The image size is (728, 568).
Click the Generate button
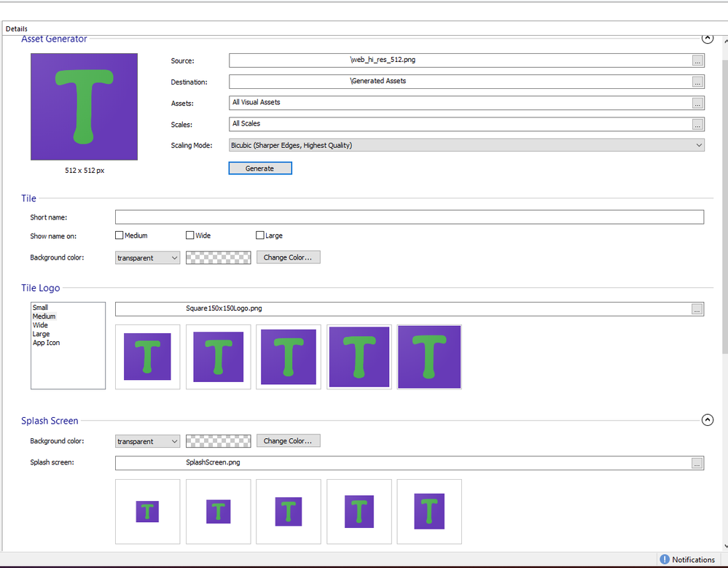(260, 168)
